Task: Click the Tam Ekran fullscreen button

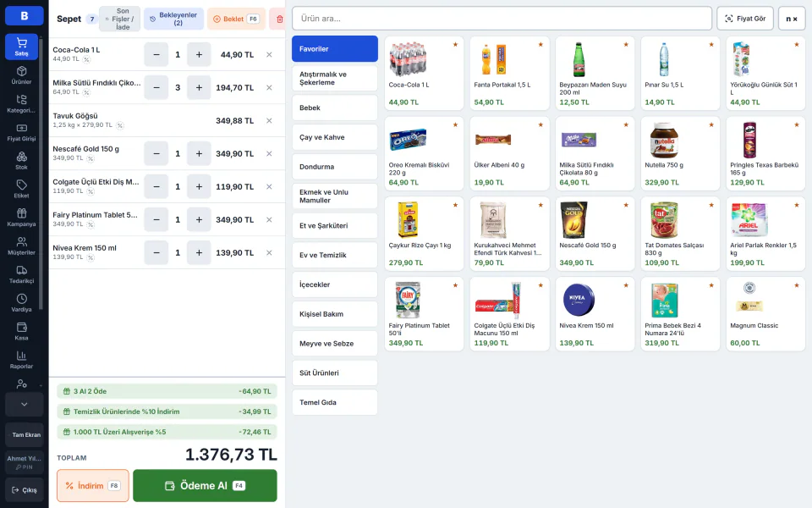Action: tap(24, 435)
